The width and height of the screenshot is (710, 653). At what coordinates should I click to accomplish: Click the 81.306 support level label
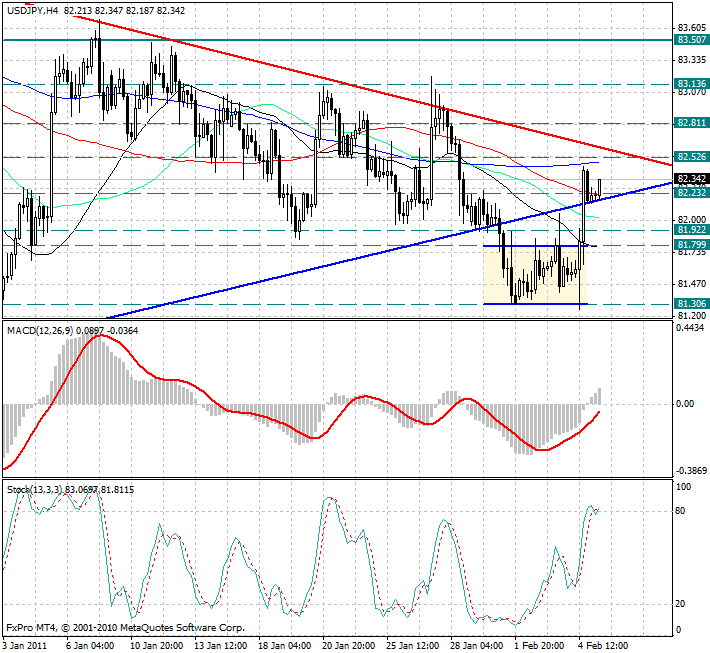pyautogui.click(x=692, y=304)
